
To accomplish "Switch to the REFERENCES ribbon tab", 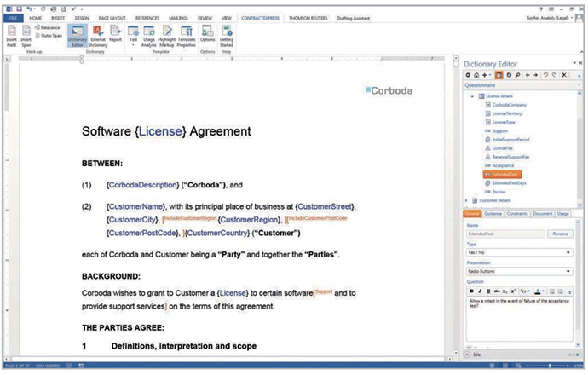I will coord(147,18).
